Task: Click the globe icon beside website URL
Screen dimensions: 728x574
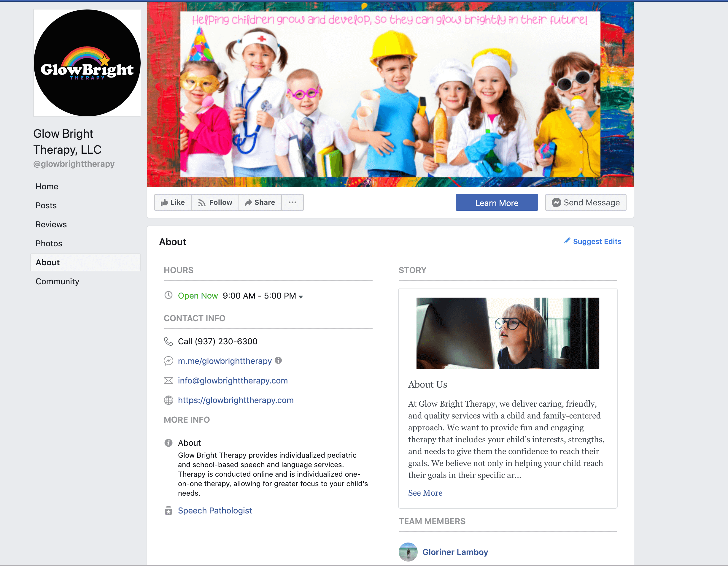Action: (x=168, y=400)
